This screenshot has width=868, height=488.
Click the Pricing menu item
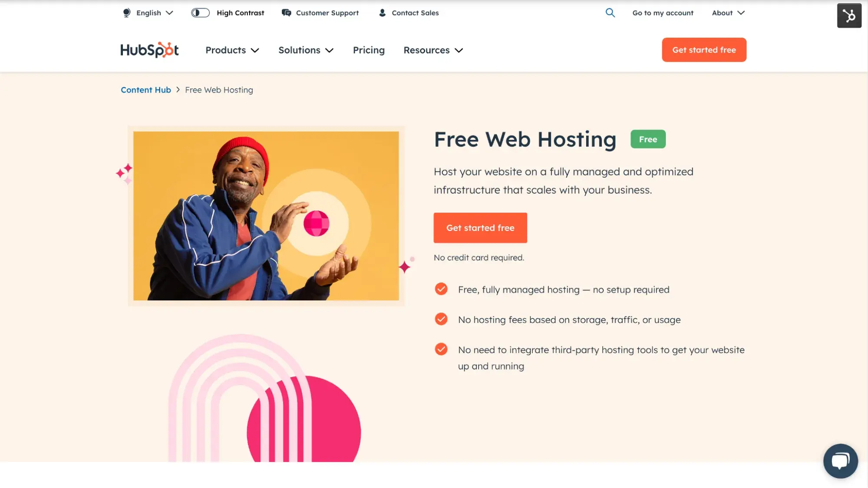click(x=368, y=49)
